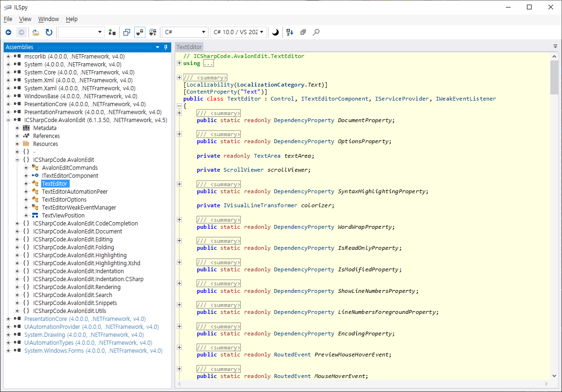Screen dimensions: 562x392
Task: Click the mscorlib assembly icon
Action: pyautogui.click(x=17, y=57)
